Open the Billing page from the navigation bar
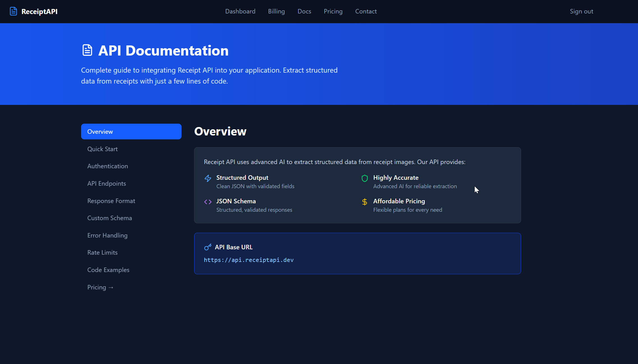The image size is (638, 364). pyautogui.click(x=276, y=11)
